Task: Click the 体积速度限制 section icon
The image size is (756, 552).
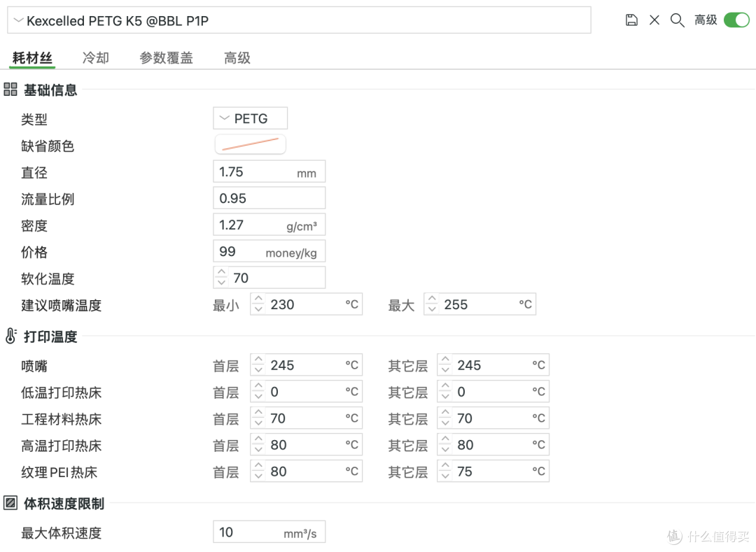Action: point(10,503)
